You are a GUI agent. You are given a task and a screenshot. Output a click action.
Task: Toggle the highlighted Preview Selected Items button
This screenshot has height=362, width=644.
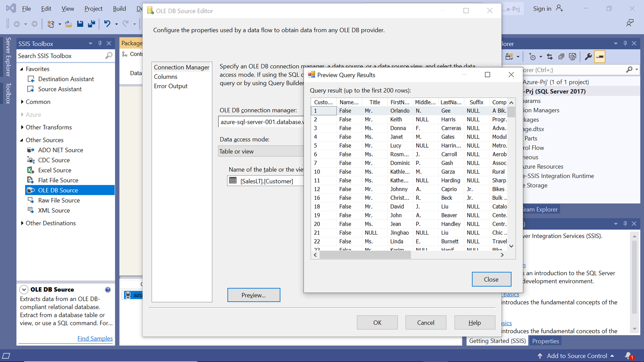[x=600, y=57]
